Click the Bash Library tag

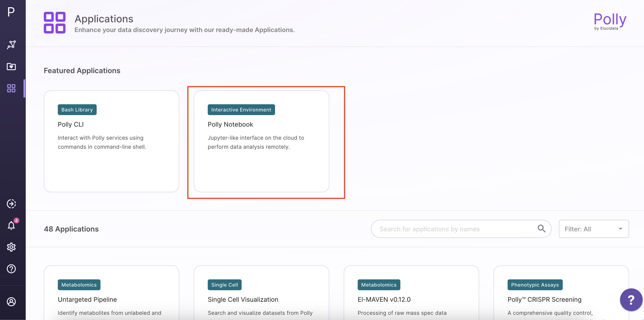tap(77, 110)
